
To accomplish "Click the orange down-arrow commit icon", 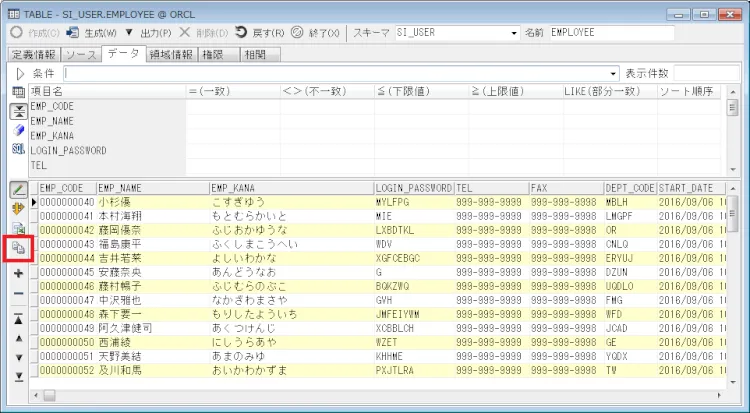I will (18, 209).
